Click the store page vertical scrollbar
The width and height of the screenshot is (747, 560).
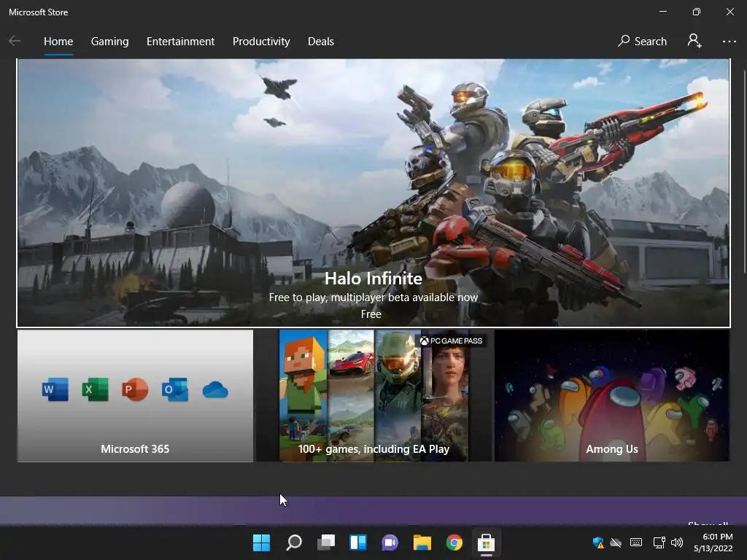point(743,171)
